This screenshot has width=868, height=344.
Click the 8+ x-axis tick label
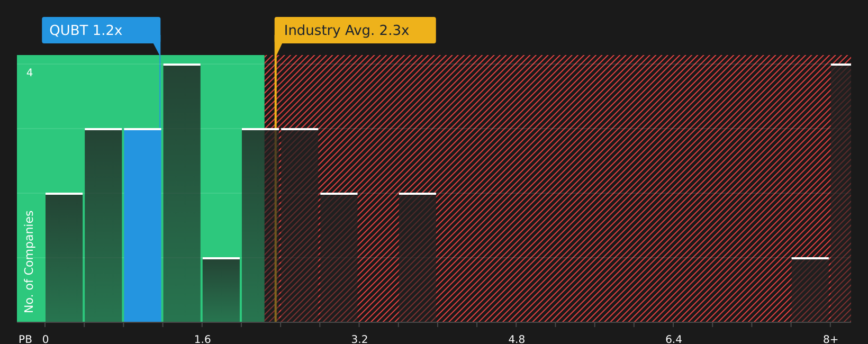pos(830,339)
